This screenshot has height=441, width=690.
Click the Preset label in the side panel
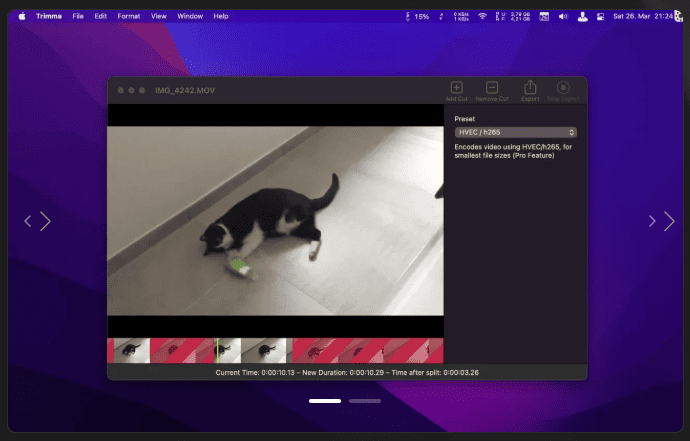(464, 119)
